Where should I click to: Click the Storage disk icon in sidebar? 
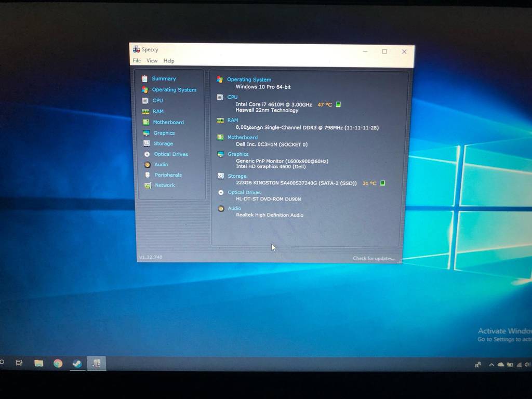click(147, 143)
